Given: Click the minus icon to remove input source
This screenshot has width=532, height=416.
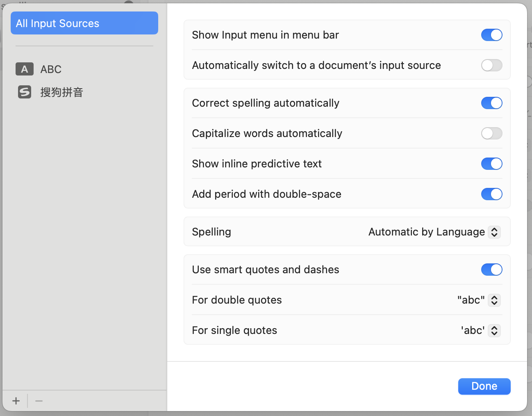Looking at the screenshot, I should [39, 401].
